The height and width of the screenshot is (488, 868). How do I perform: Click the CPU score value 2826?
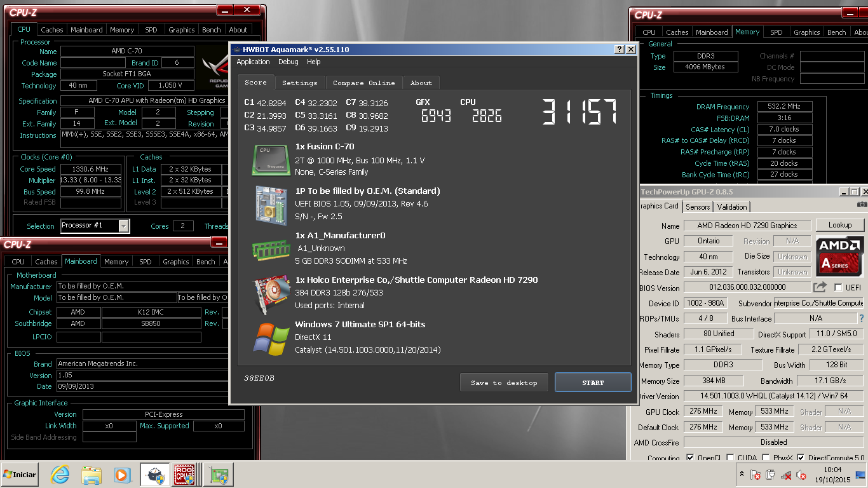point(486,116)
